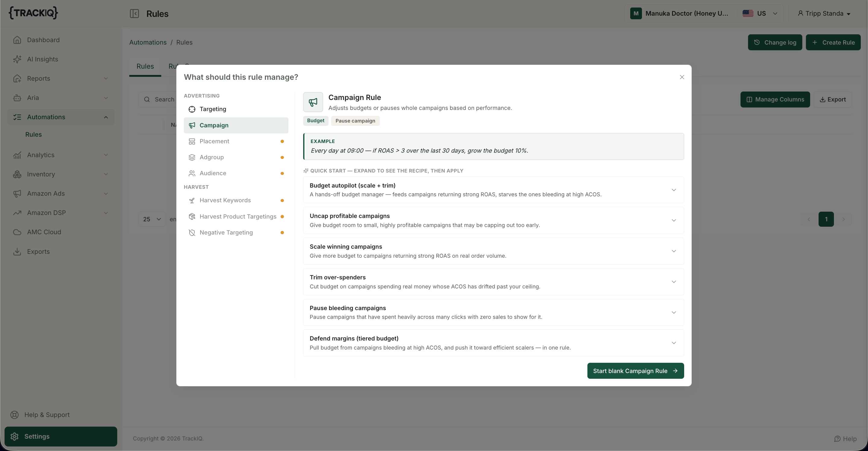Viewport: 868px width, 451px height.
Task: Select Negative Targeting rule type
Action: pos(236,232)
